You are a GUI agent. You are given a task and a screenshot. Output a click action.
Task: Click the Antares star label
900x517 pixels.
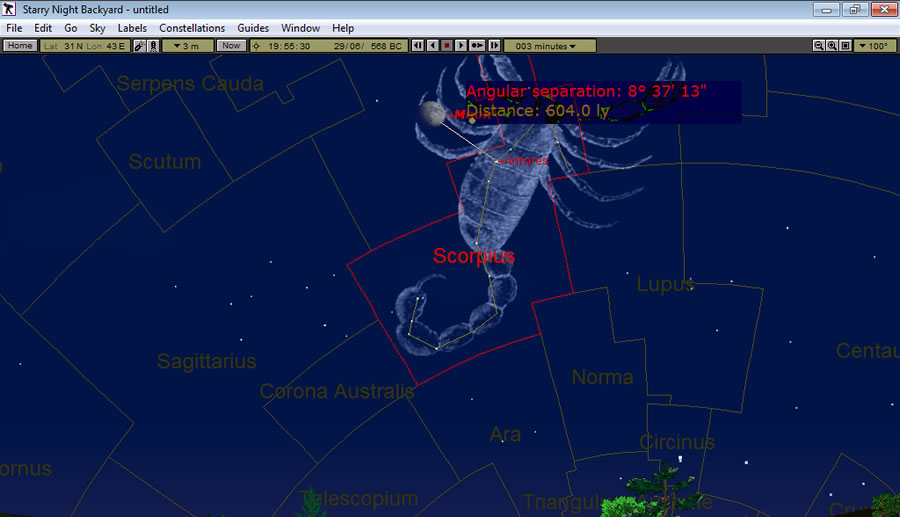pos(526,161)
